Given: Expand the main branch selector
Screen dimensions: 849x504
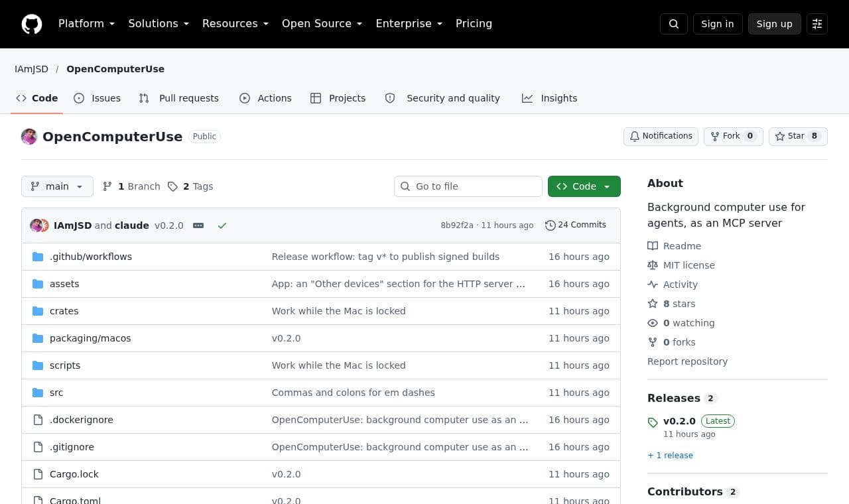Looking at the screenshot, I should tap(57, 186).
